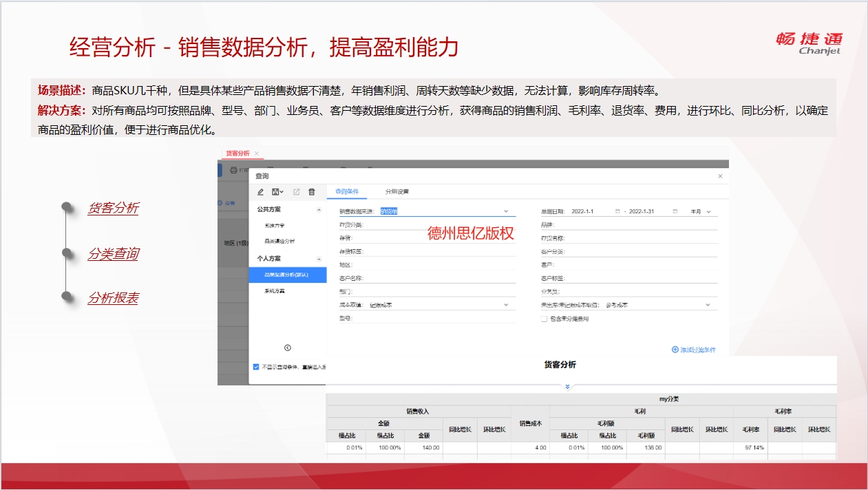868x490 pixels.
Task: Toggle the 包含未分摊费用 checkbox
Action: [544, 319]
